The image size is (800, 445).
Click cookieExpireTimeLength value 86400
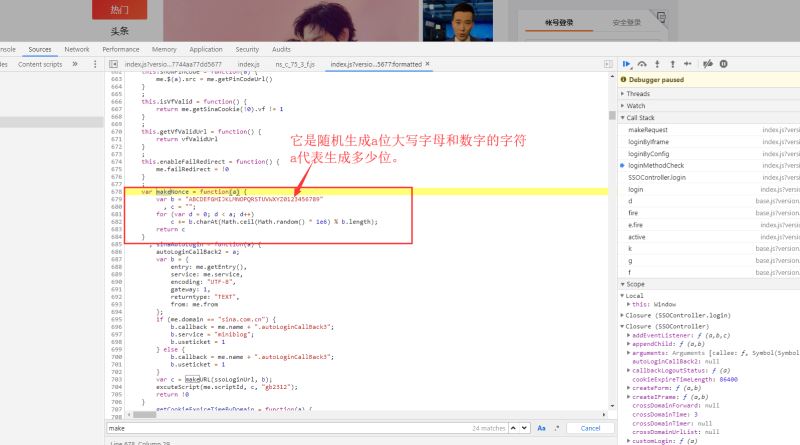point(729,380)
